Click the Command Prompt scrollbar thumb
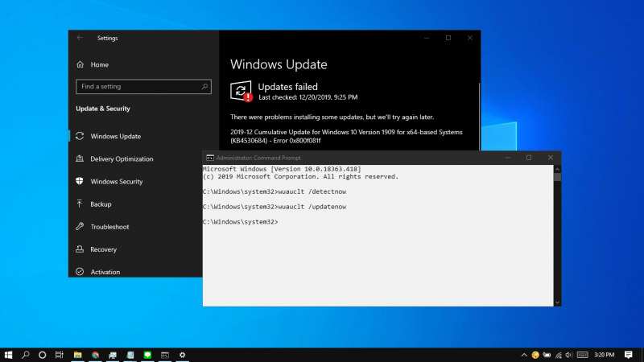Viewport: 644px width, 362px height. [x=557, y=177]
